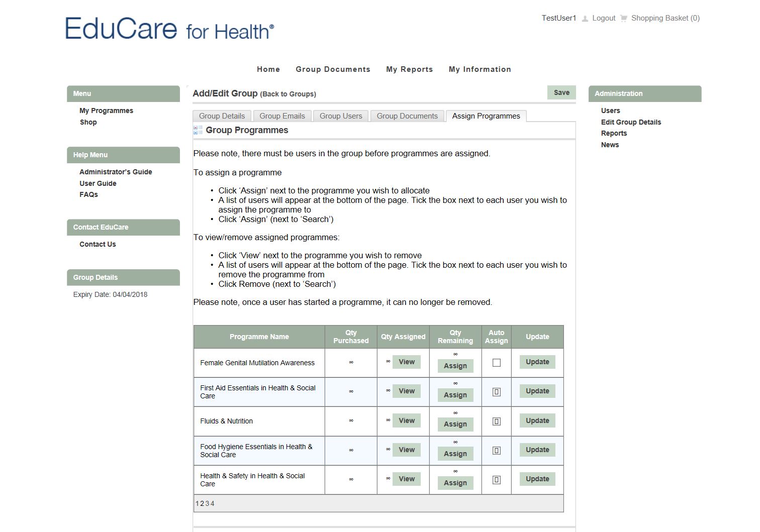
Task: Open My Information in the top menu
Action: point(480,69)
